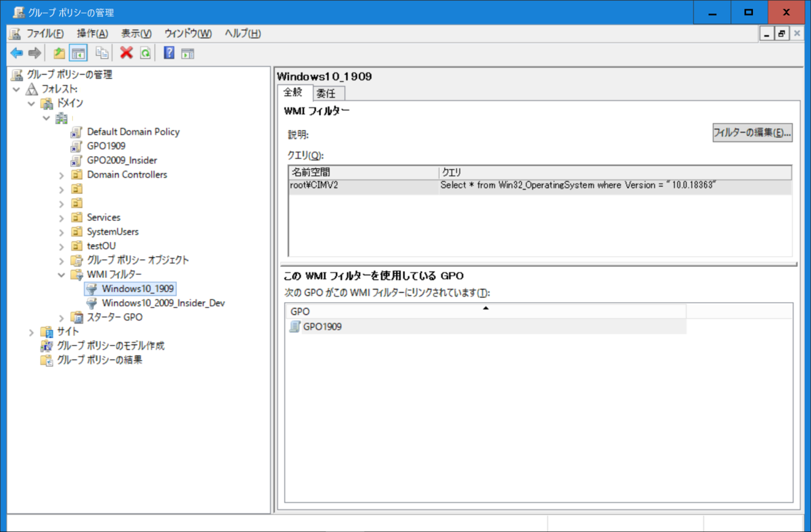Select the Default Domain Policy tree item

[x=133, y=132]
